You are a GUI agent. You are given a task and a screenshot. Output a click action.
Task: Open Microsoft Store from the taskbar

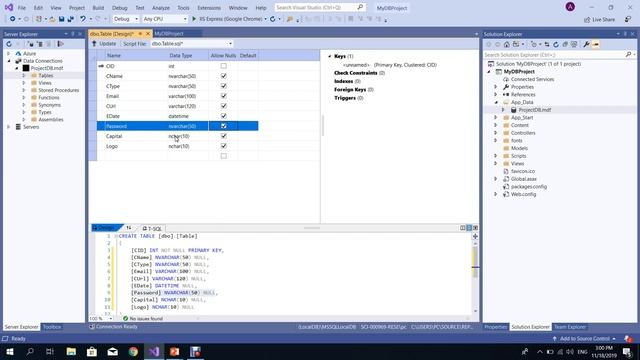coord(92,351)
